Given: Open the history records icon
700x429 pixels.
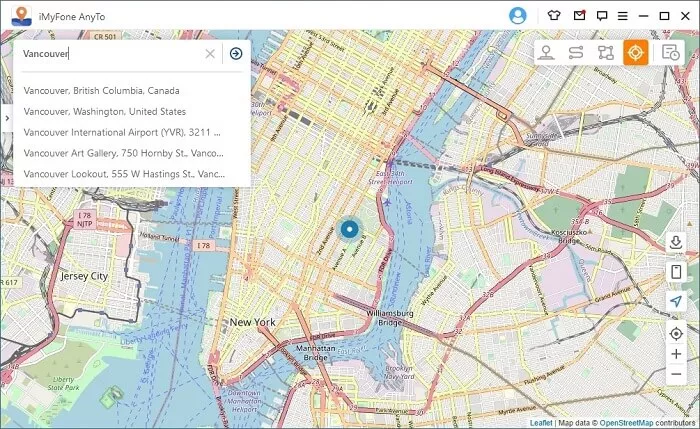Looking at the screenshot, I should point(670,53).
